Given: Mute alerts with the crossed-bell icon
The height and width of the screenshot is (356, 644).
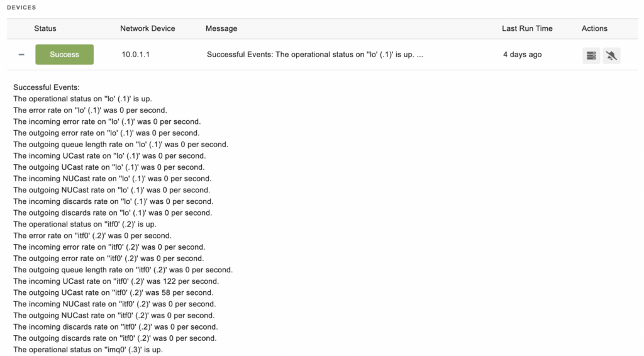Looking at the screenshot, I should [x=611, y=55].
